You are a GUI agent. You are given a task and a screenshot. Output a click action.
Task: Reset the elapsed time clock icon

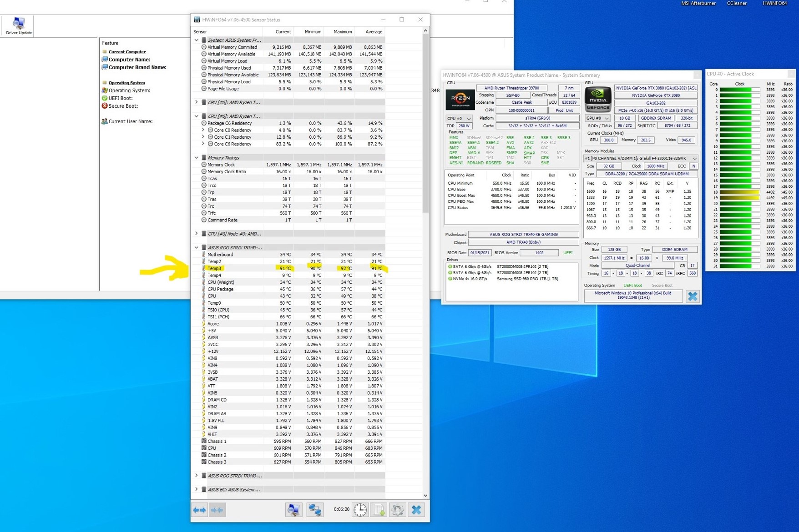(x=360, y=510)
